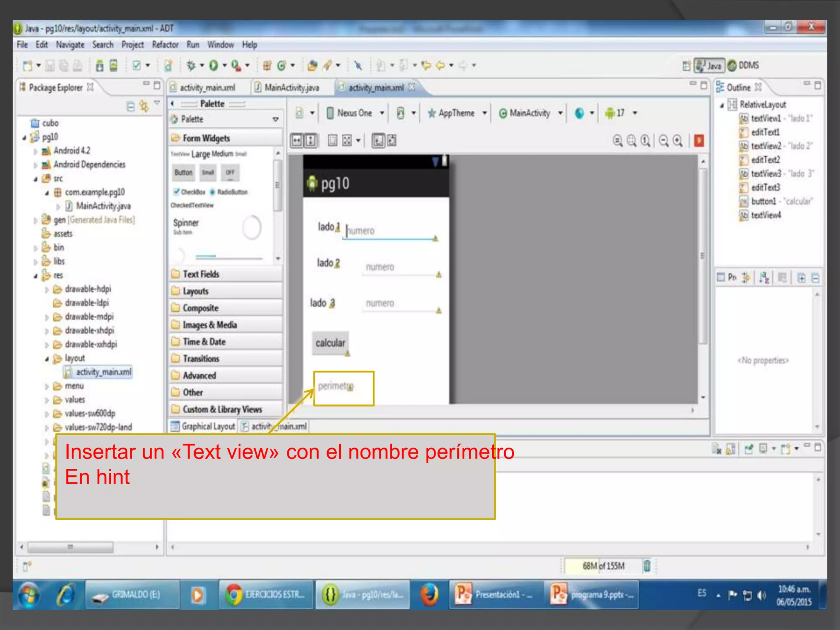Click the Emulate Real Size zoom icon
840x630 pixels.
point(618,141)
